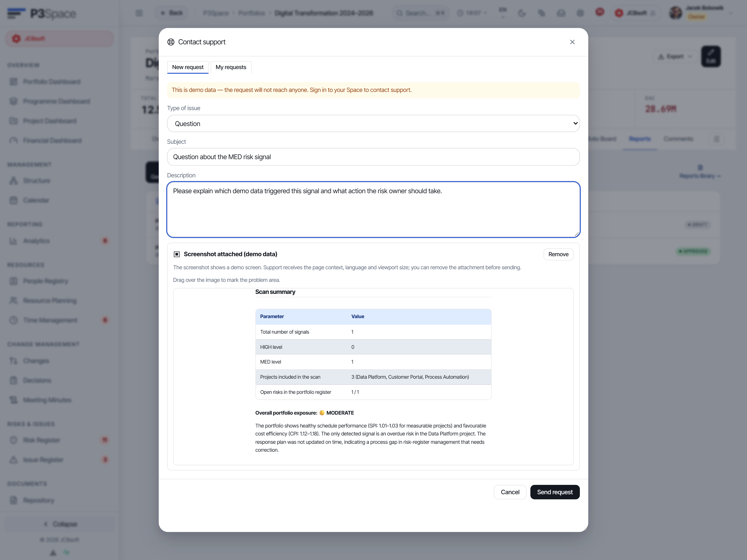Cancel the support request
This screenshot has width=747, height=560.
[x=510, y=492]
